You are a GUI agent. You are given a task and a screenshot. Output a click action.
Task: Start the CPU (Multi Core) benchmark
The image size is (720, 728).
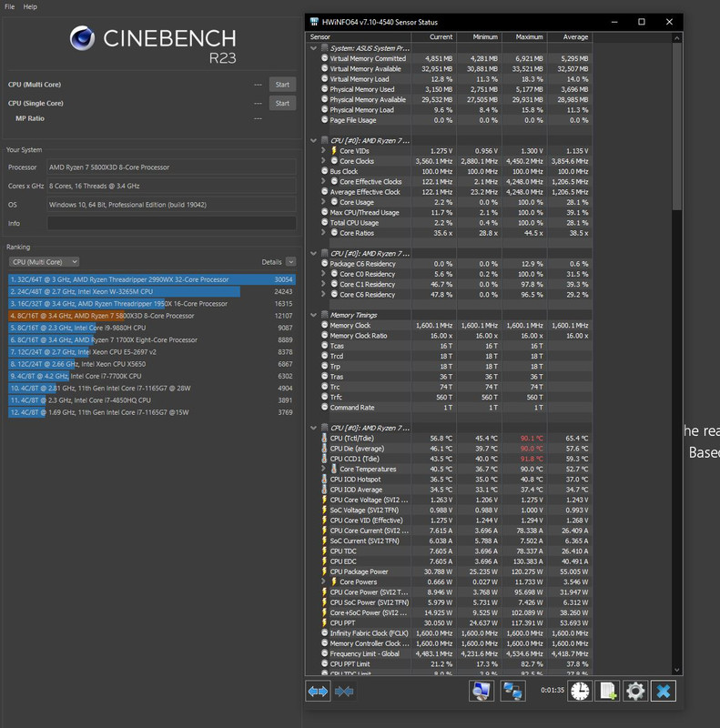(x=282, y=85)
